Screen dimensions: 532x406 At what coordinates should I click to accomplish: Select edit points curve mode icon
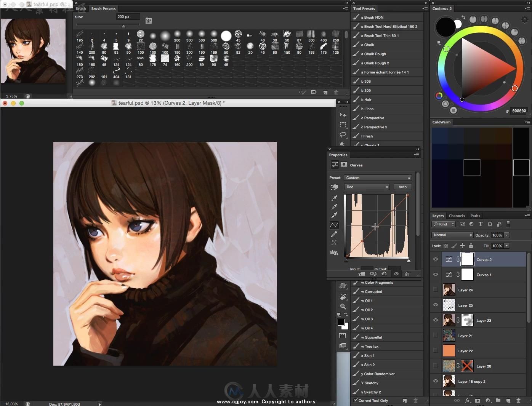pos(334,225)
